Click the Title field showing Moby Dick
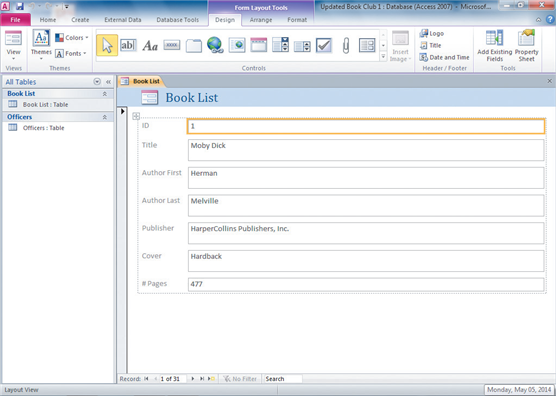The width and height of the screenshot is (556, 396). point(366,150)
